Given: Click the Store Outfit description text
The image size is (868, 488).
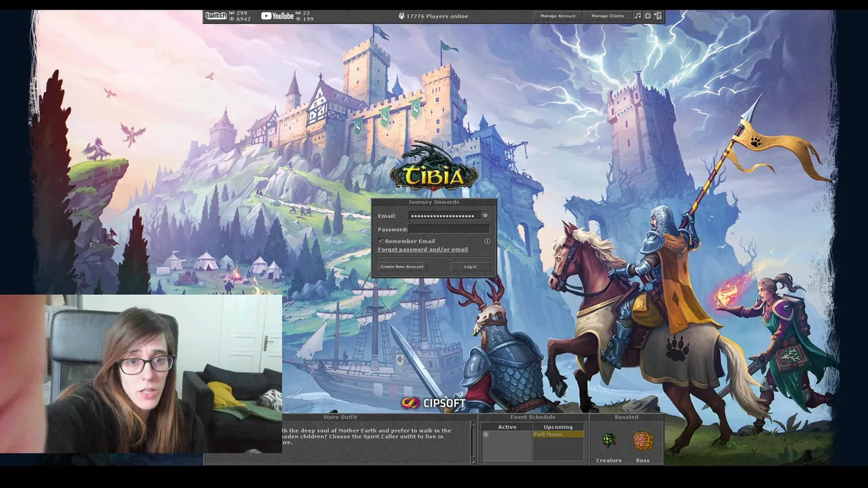Looking at the screenshot, I should pos(368,436).
